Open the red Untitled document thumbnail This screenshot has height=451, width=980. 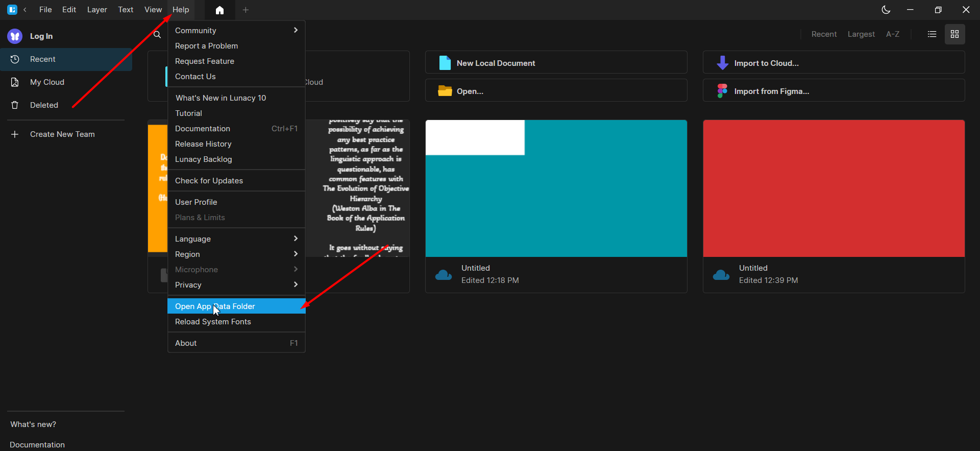click(834, 188)
